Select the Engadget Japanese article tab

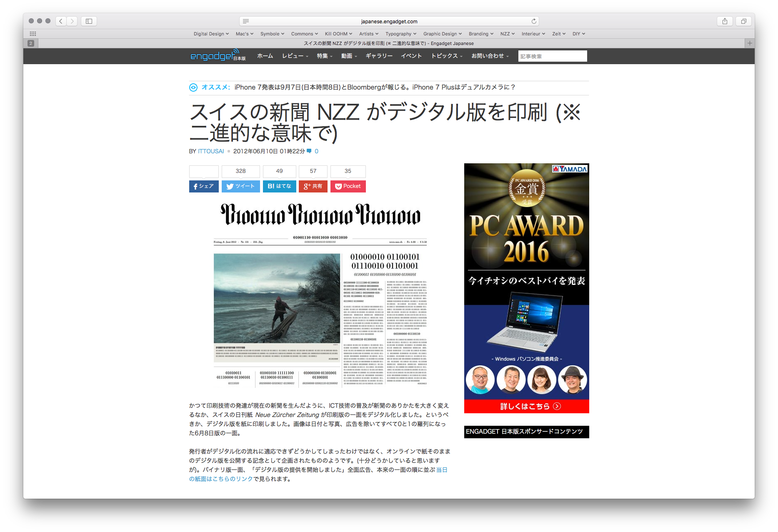click(389, 43)
